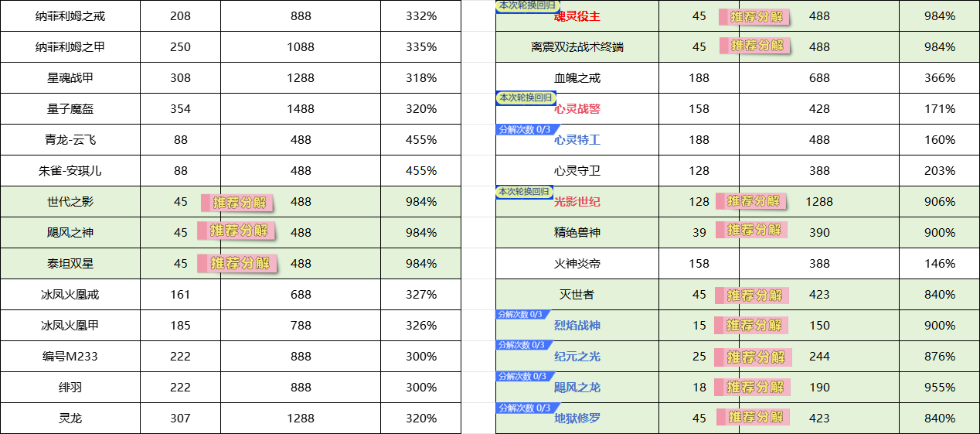Select the blue 地狱修罗 name
This screenshot has width=980, height=434.
click(x=577, y=419)
